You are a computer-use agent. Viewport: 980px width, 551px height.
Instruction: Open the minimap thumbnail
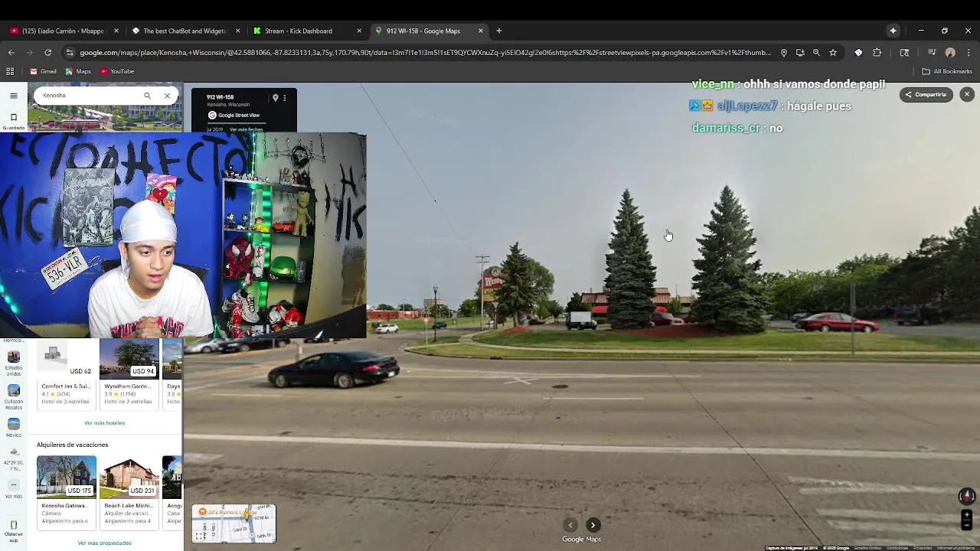pos(234,523)
